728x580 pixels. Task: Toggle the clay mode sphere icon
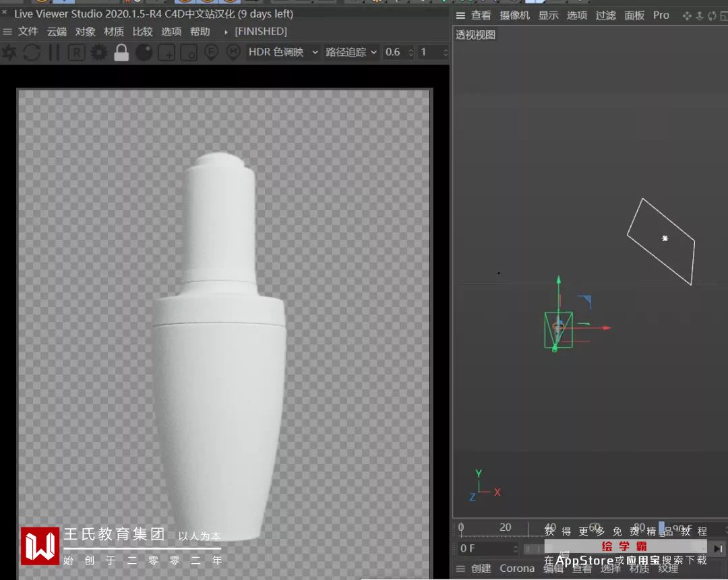coord(144,53)
